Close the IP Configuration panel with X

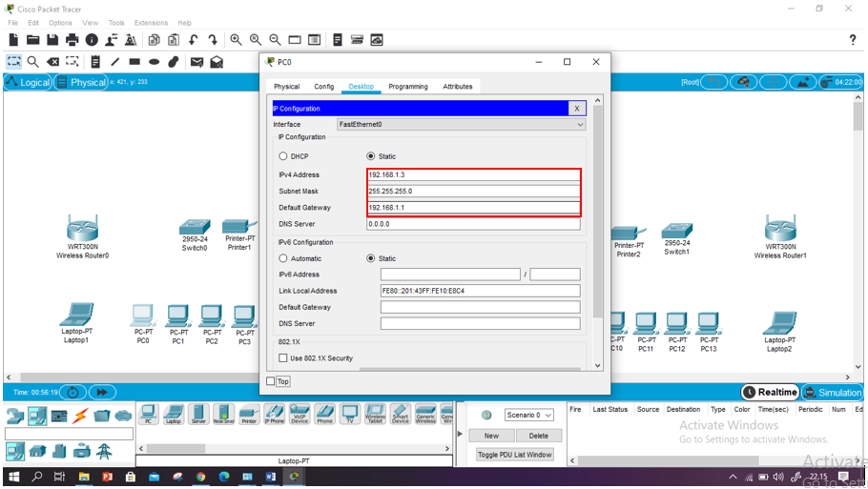click(577, 109)
